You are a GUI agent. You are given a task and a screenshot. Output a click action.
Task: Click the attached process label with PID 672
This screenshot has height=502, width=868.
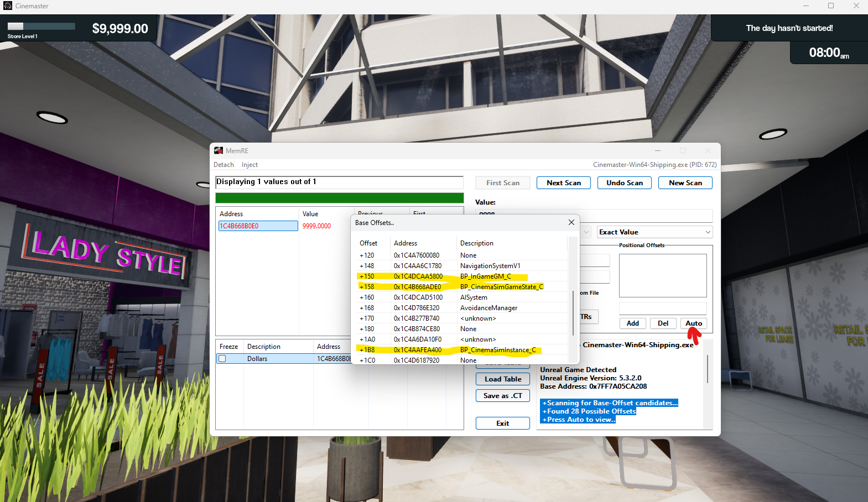click(x=655, y=165)
